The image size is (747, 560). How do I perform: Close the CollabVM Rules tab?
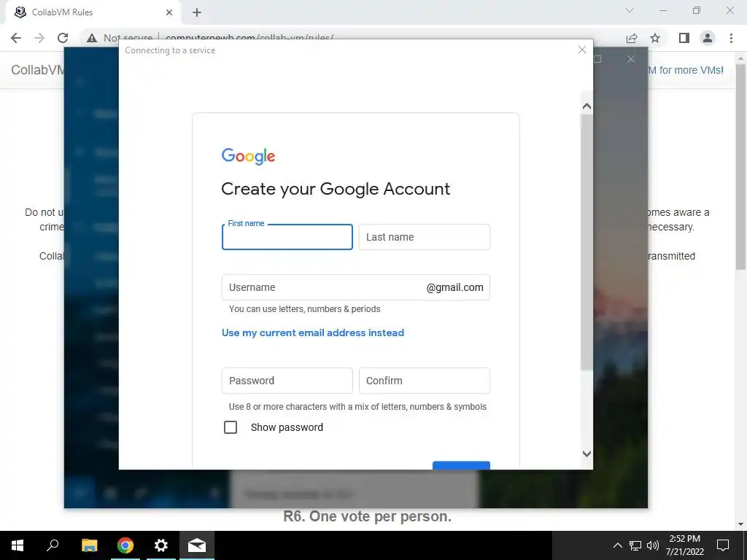(169, 12)
